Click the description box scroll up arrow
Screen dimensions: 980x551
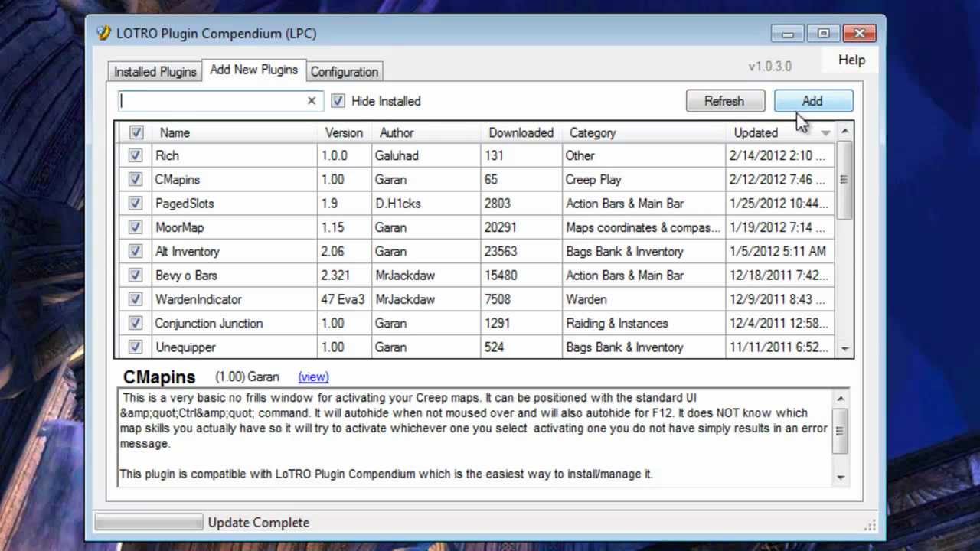pos(841,398)
